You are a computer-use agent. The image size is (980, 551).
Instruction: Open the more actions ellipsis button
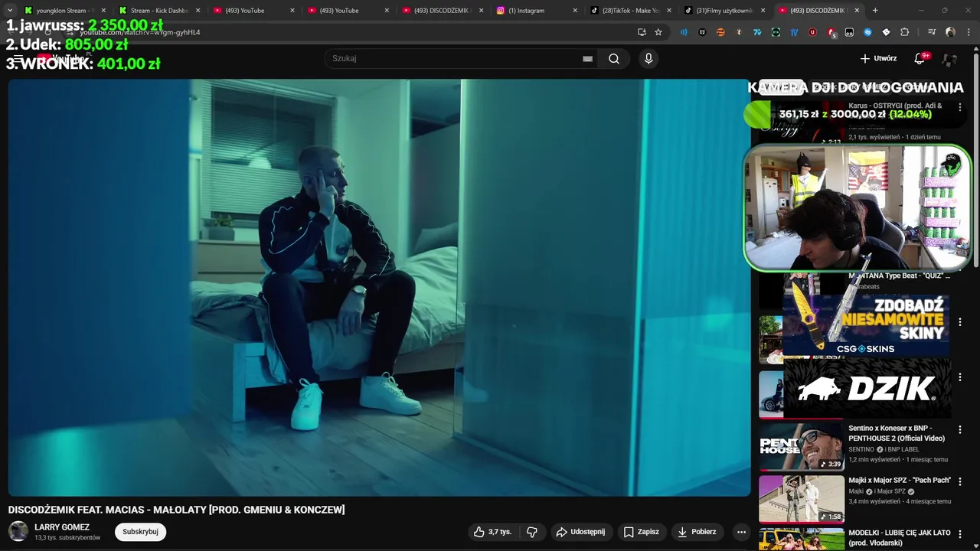coord(741,532)
